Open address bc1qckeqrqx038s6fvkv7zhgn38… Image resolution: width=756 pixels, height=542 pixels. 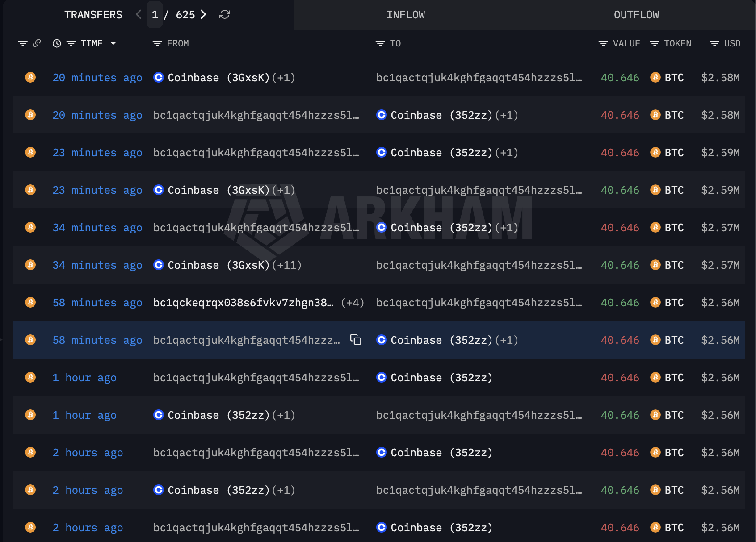click(x=243, y=302)
